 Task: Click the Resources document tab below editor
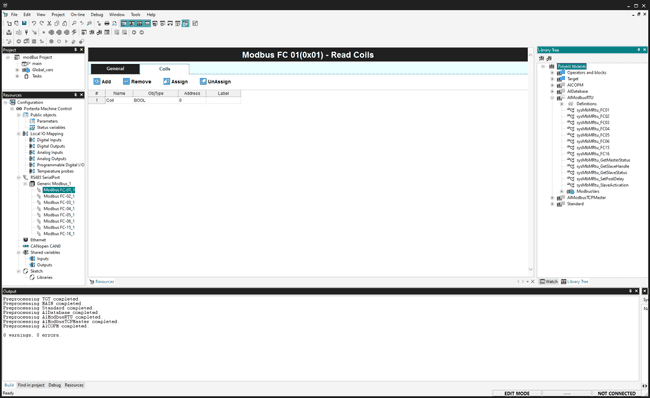point(102,282)
